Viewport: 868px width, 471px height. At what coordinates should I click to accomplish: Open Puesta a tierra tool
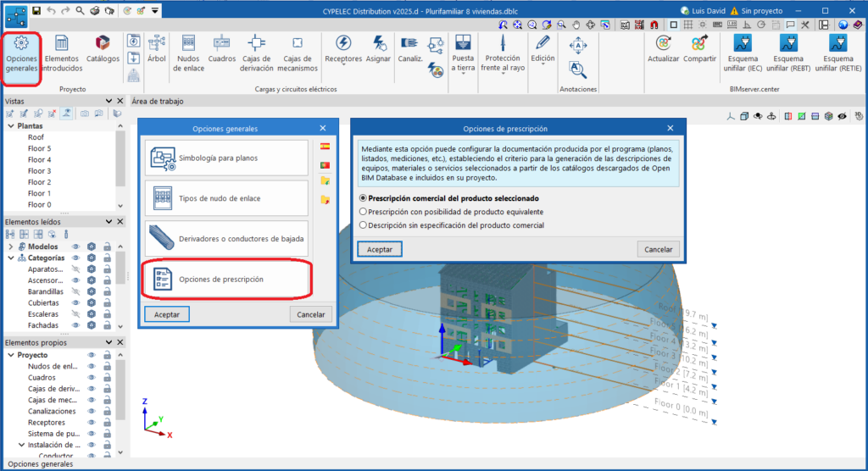(463, 54)
